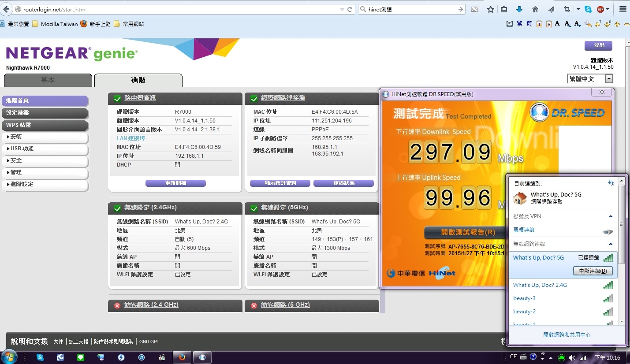Click the yellow minus icon in toolbar
Screen dimensions: 630x364
(627, 24)
